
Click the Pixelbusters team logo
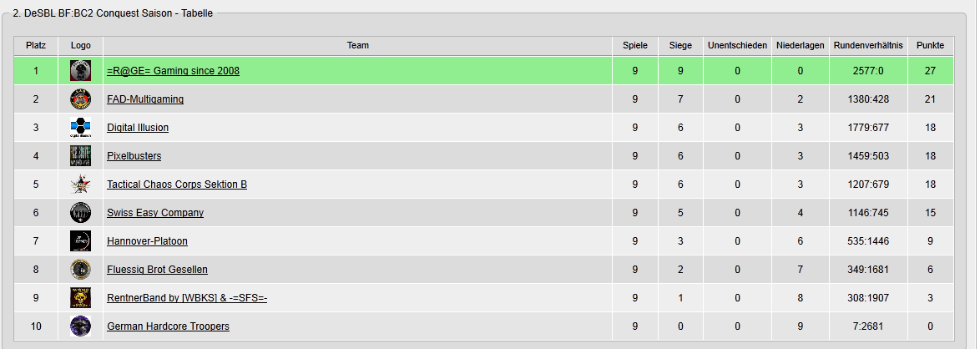81,156
